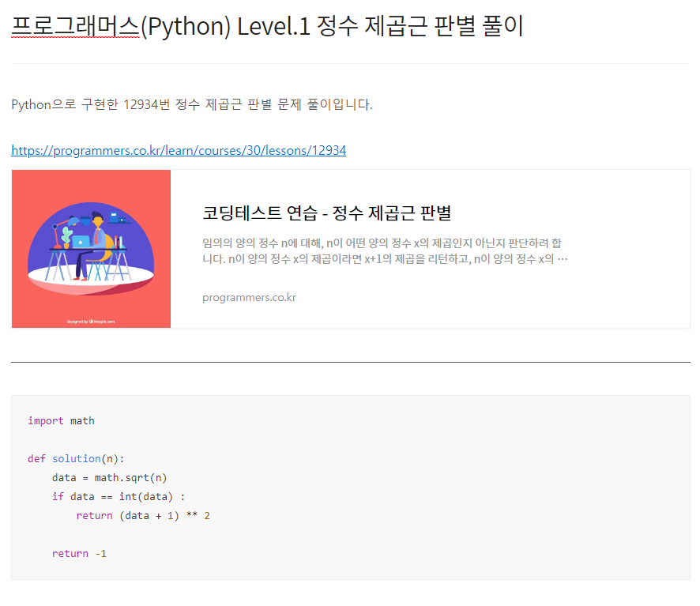
Task: Click the card description starting with 임의의 양의 정수
Action: [385, 251]
